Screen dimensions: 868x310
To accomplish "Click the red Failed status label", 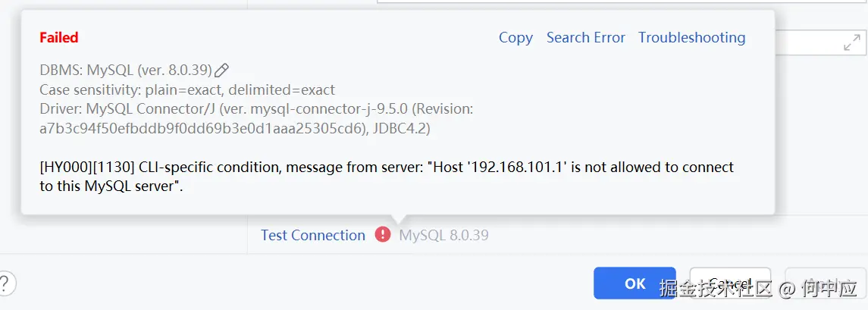I will (x=58, y=38).
